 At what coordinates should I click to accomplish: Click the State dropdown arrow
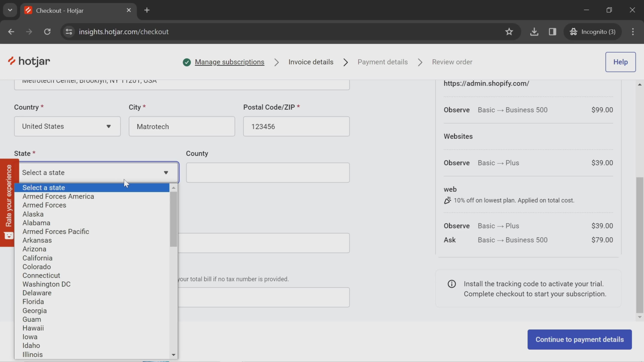click(x=166, y=173)
